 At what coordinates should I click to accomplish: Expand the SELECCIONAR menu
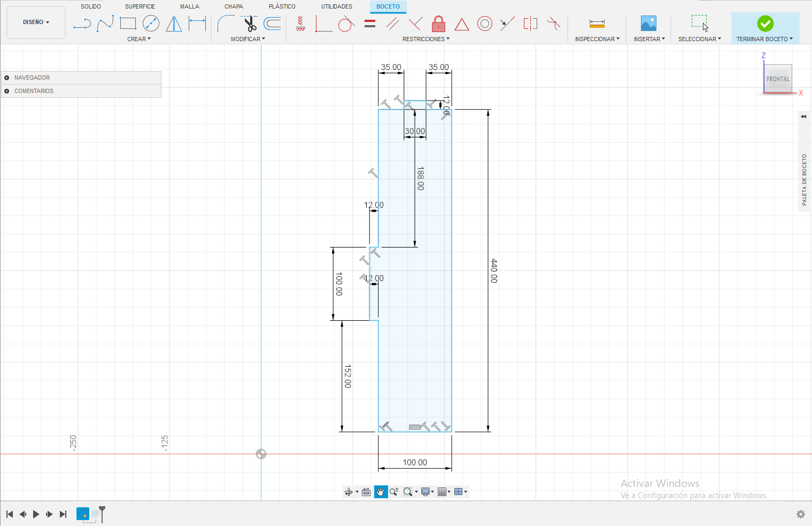700,39
